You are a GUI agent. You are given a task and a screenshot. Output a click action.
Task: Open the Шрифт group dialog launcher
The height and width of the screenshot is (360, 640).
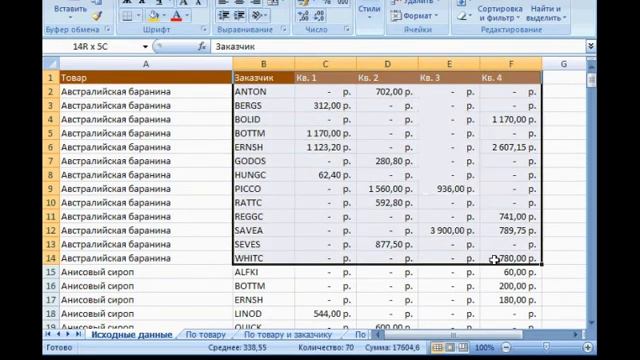(204, 29)
